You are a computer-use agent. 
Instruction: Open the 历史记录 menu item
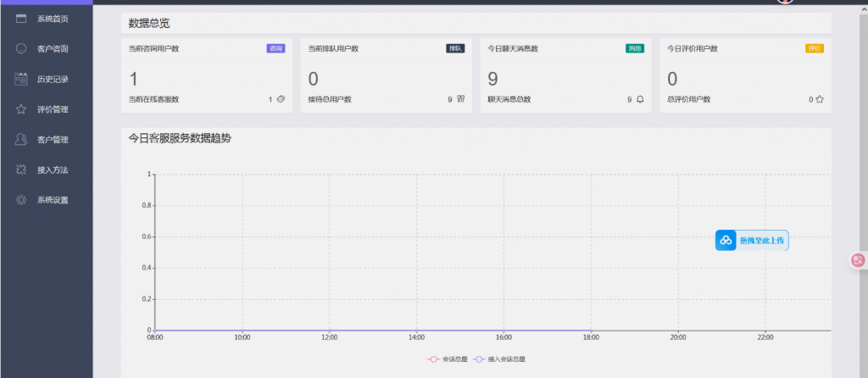point(53,80)
